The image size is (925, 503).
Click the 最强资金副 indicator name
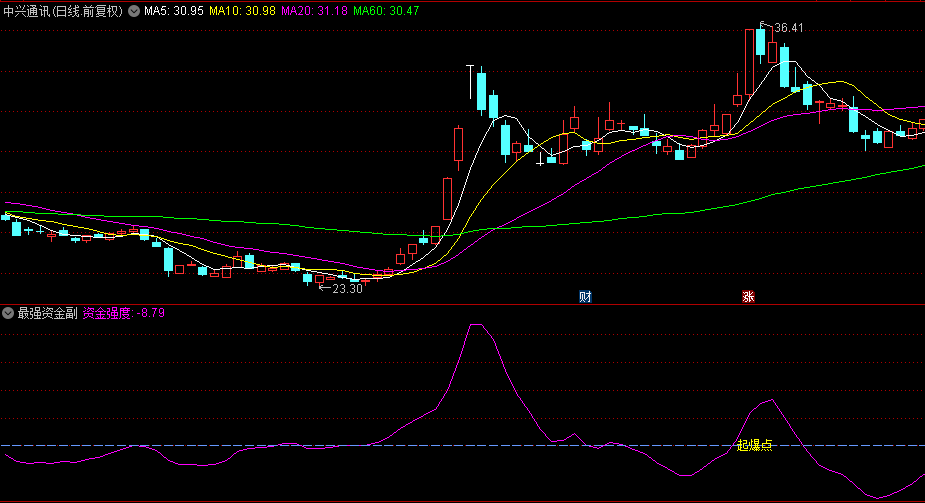click(x=47, y=313)
